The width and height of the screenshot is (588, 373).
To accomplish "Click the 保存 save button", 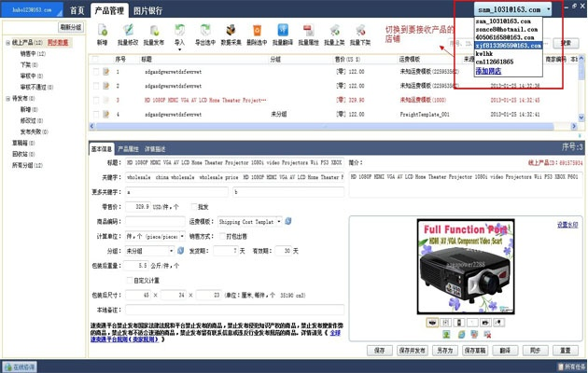I will 380,351.
